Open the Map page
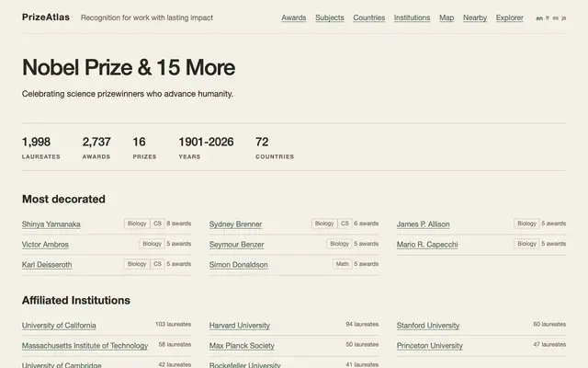 tap(447, 17)
